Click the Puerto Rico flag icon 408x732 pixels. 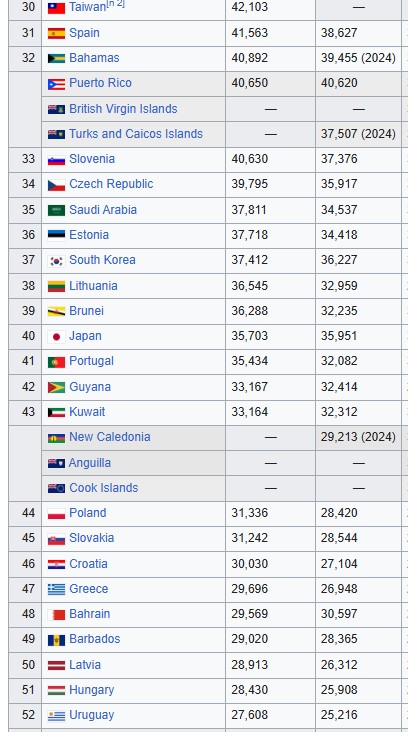[56, 84]
